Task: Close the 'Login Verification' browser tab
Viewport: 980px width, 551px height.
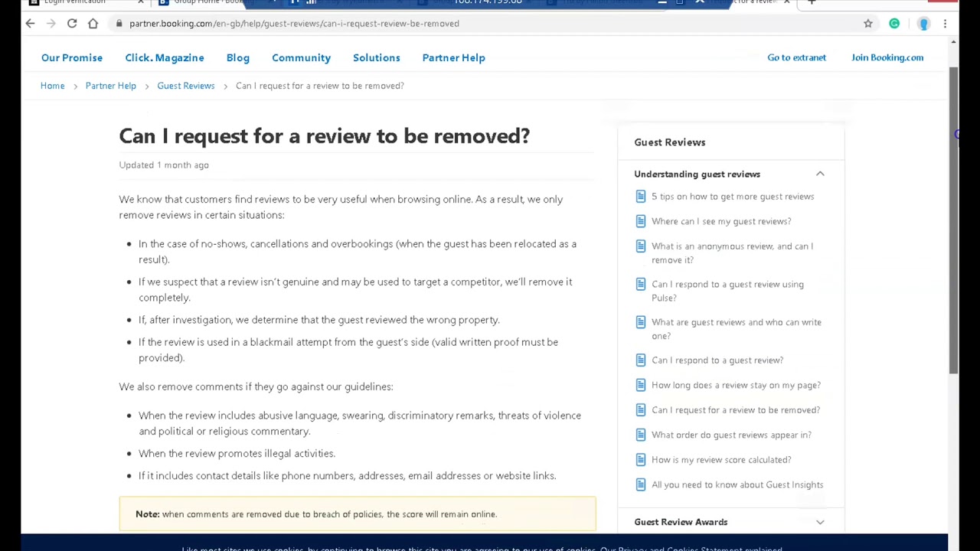Action: pos(141,2)
